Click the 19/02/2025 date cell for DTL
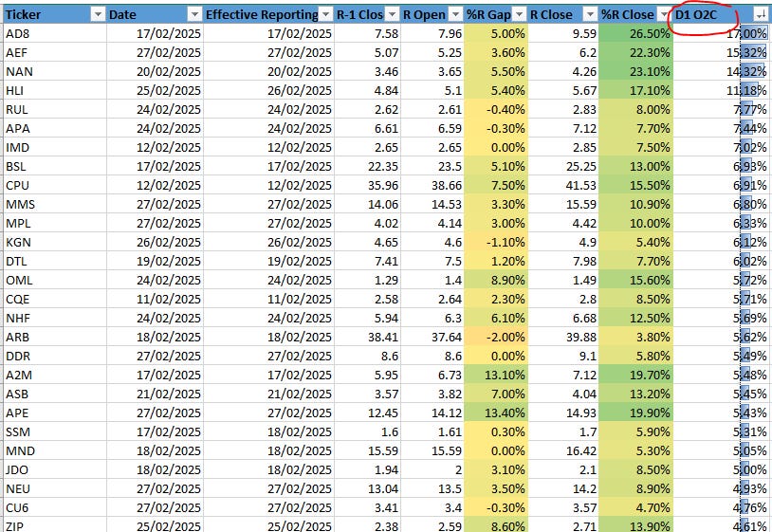Image resolution: width=772 pixels, height=532 pixels. 155,262
